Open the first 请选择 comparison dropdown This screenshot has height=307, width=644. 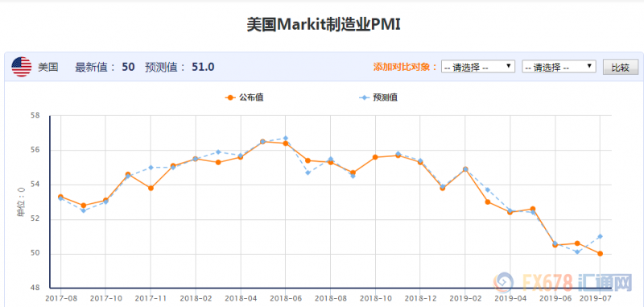pyautogui.click(x=478, y=67)
